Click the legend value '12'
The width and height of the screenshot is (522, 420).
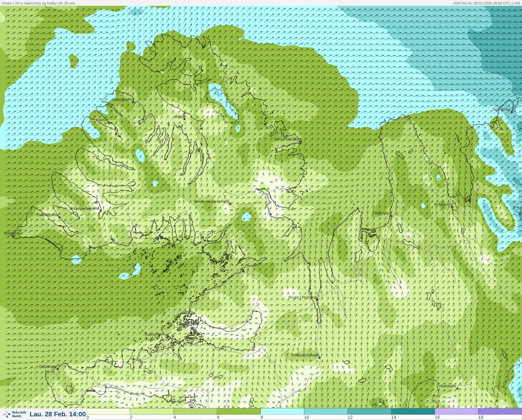tap(350, 417)
